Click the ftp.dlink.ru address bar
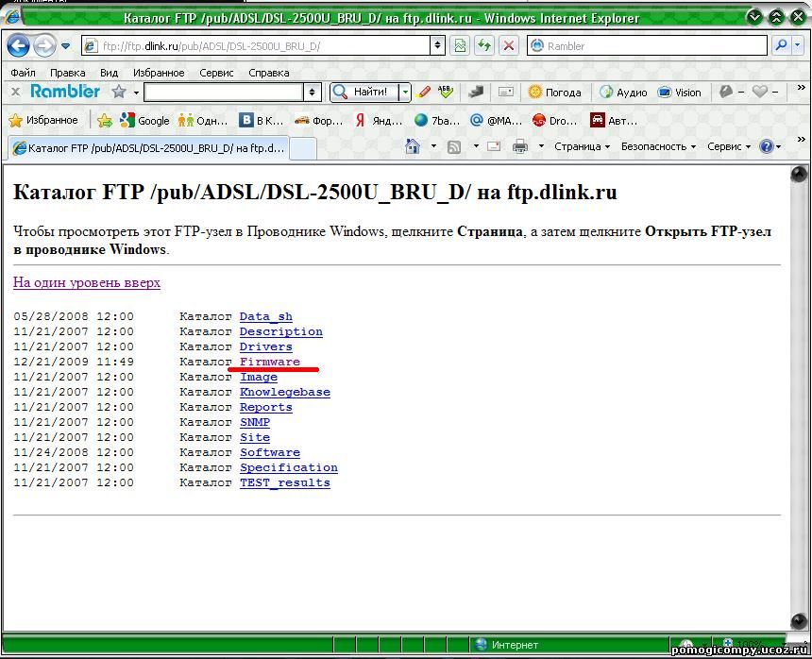This screenshot has width=812, height=659. [x=256, y=46]
